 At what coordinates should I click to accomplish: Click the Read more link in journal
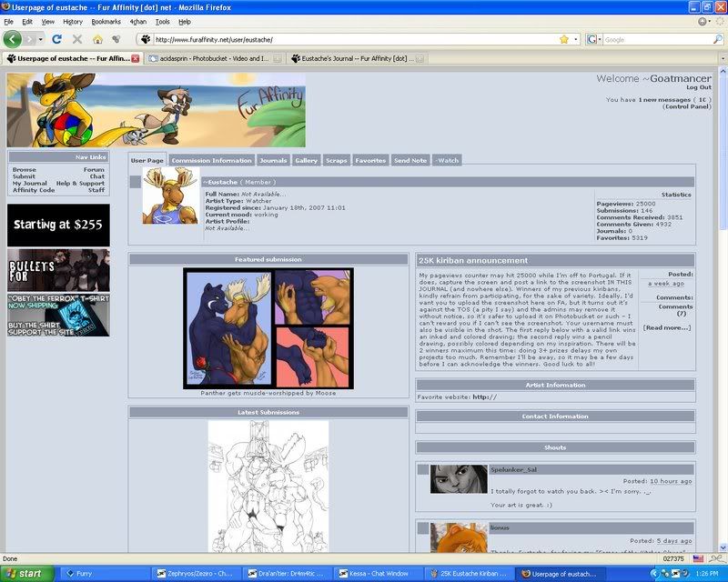point(667,327)
